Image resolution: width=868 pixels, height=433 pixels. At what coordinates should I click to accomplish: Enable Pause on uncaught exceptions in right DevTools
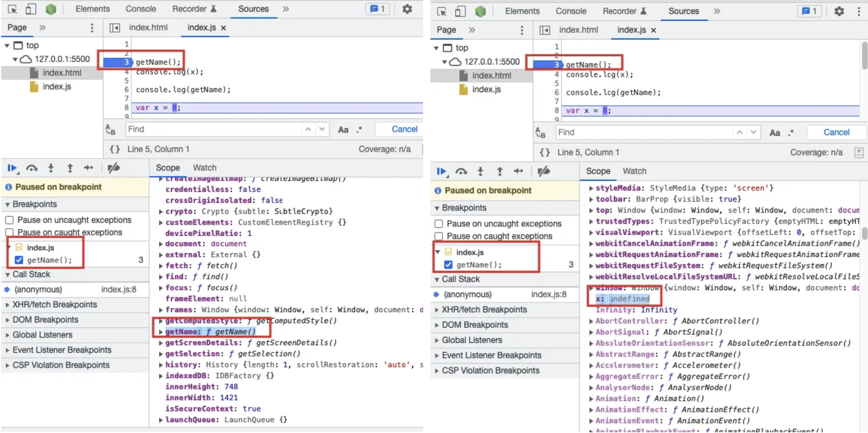tap(439, 224)
